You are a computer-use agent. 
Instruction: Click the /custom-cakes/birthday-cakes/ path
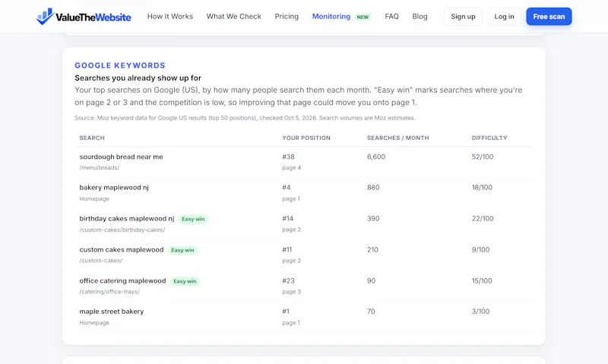(x=122, y=229)
